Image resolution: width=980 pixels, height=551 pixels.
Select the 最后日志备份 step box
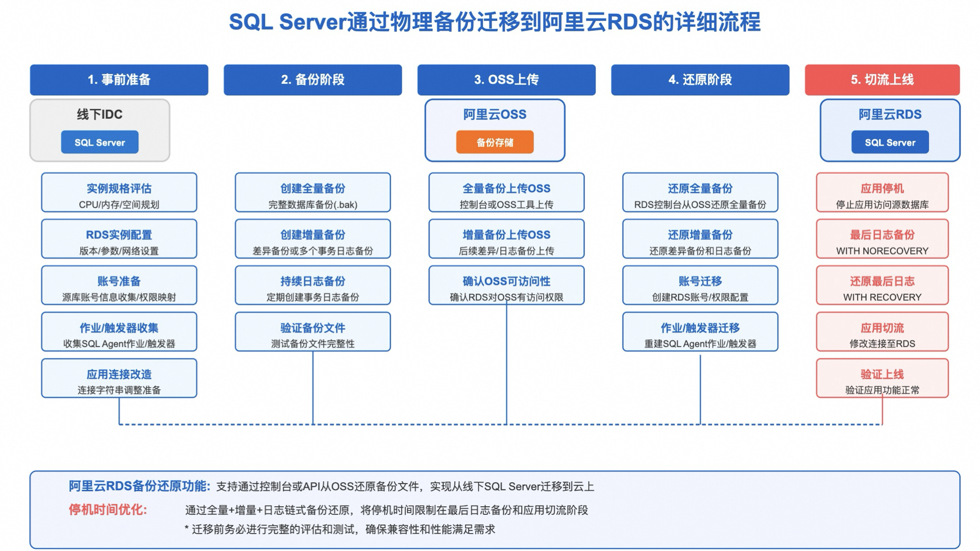pyautogui.click(x=882, y=239)
